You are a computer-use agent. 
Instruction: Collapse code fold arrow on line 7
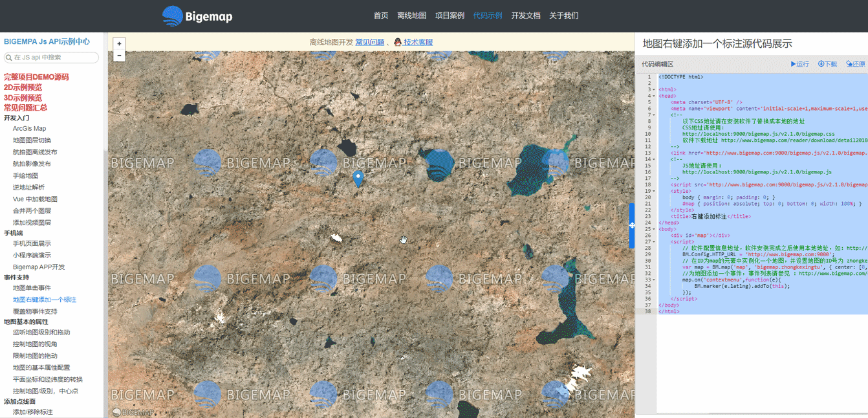654,115
